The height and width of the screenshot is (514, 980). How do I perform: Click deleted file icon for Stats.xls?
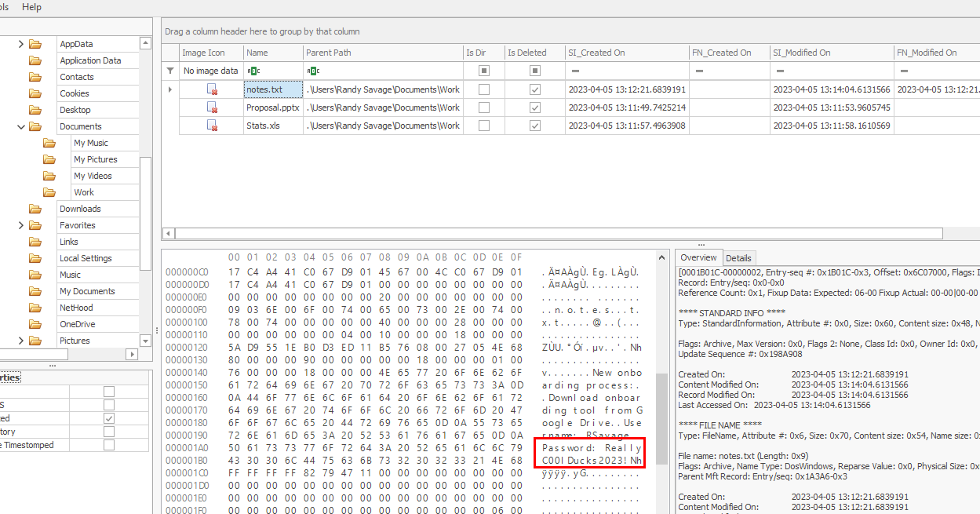(212, 126)
